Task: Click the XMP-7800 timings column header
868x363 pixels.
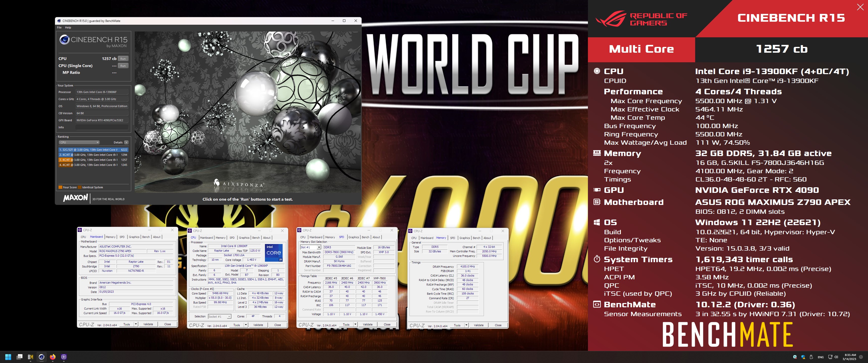Action: [380, 279]
